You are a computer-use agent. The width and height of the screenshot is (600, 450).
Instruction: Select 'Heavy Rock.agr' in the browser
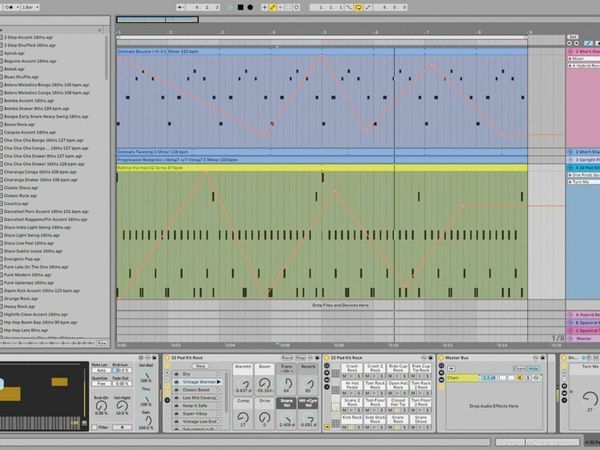point(20,307)
